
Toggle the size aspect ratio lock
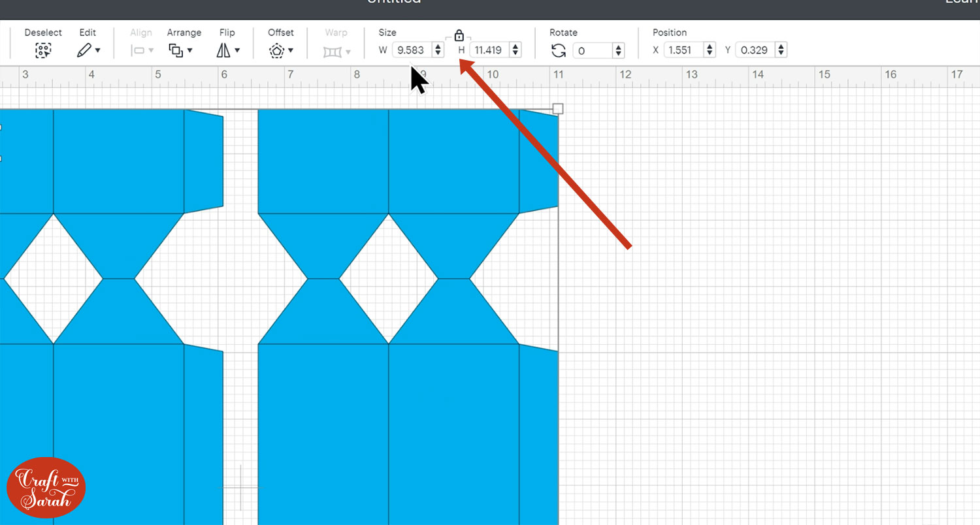click(x=459, y=35)
